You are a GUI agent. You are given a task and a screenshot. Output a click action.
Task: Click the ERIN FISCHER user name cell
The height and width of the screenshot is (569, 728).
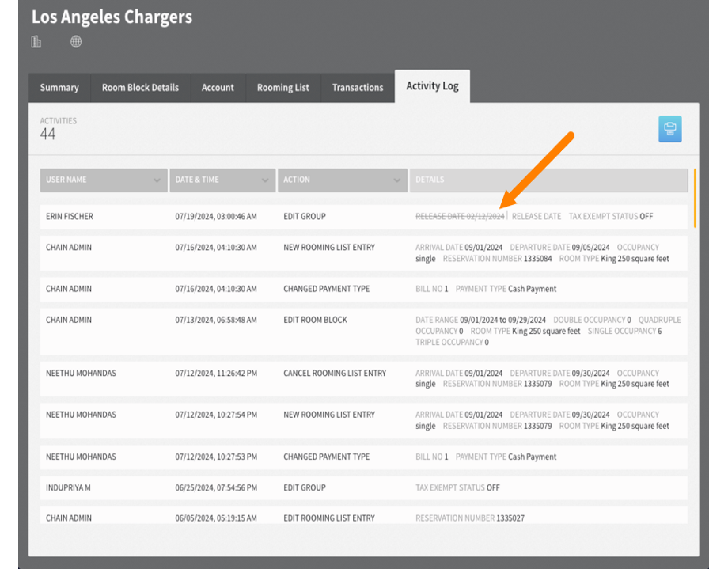70,217
